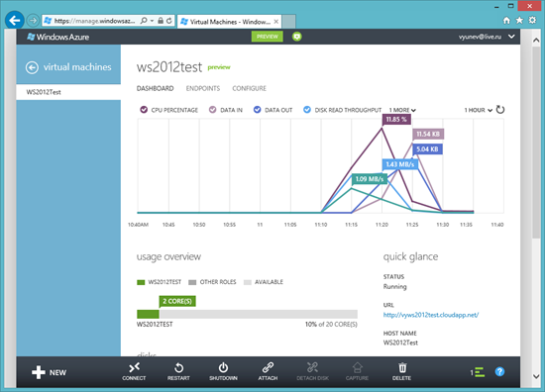Screen dimensions: 545x392
Task: Click the WS2012TEST green legend swatch
Action: click(141, 282)
